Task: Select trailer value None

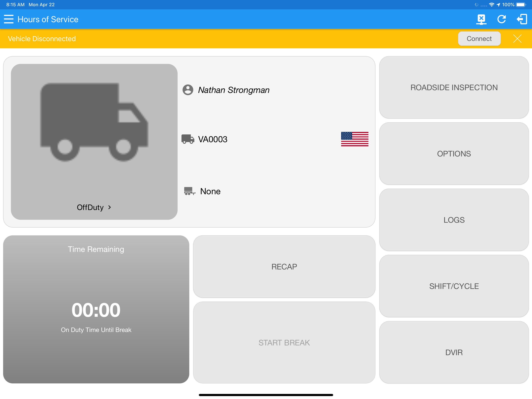Action: [210, 191]
